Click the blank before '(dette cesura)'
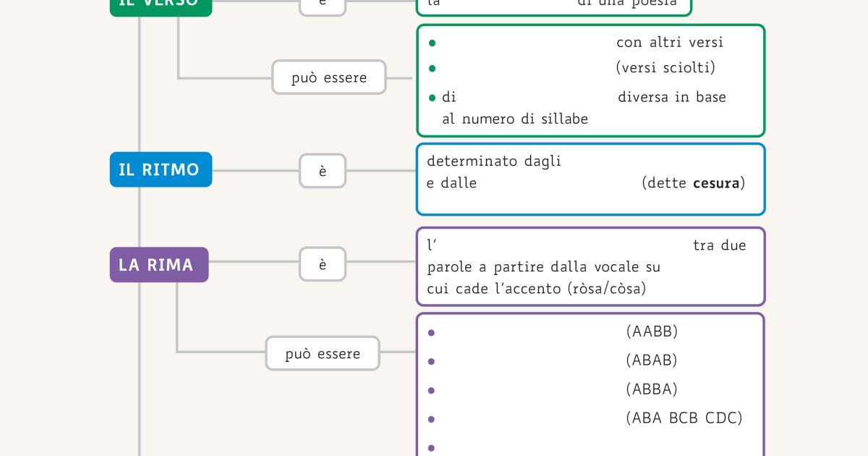 tap(558, 183)
